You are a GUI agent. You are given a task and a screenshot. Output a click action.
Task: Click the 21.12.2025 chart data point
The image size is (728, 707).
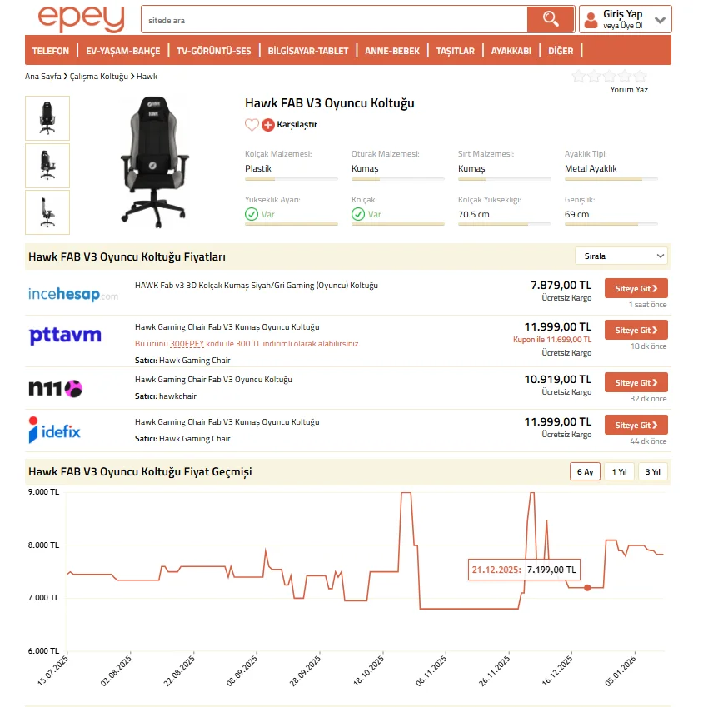point(587,588)
